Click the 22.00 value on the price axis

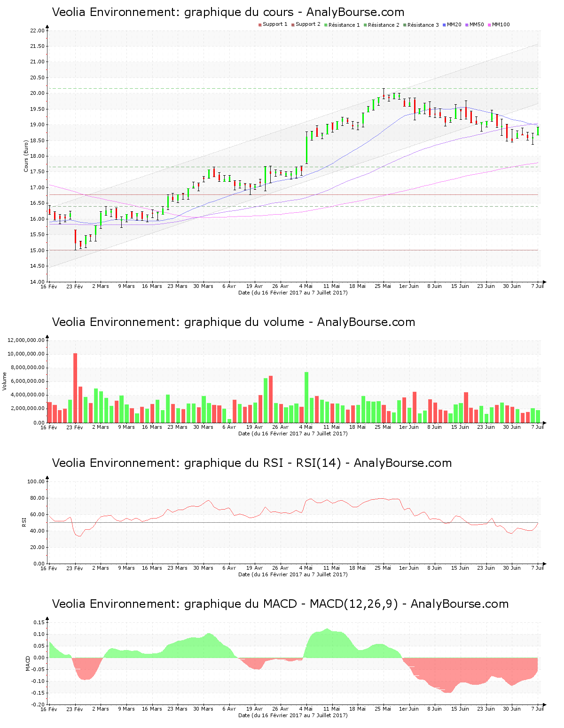(x=37, y=31)
